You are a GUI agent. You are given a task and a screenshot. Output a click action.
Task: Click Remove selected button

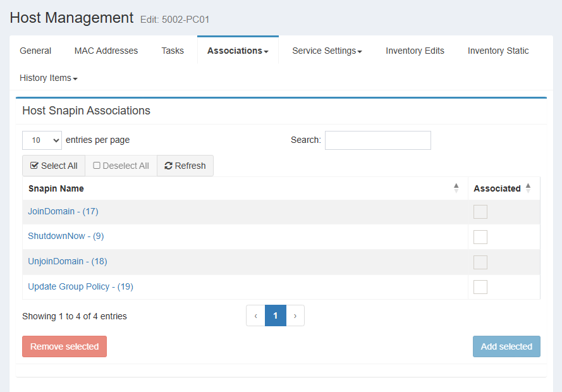click(64, 346)
